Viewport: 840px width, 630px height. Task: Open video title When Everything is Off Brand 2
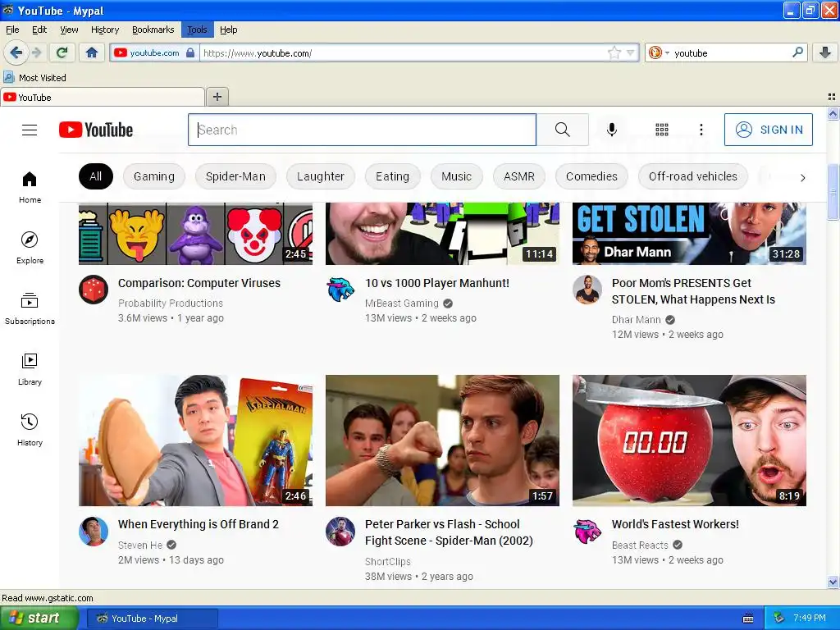199,524
